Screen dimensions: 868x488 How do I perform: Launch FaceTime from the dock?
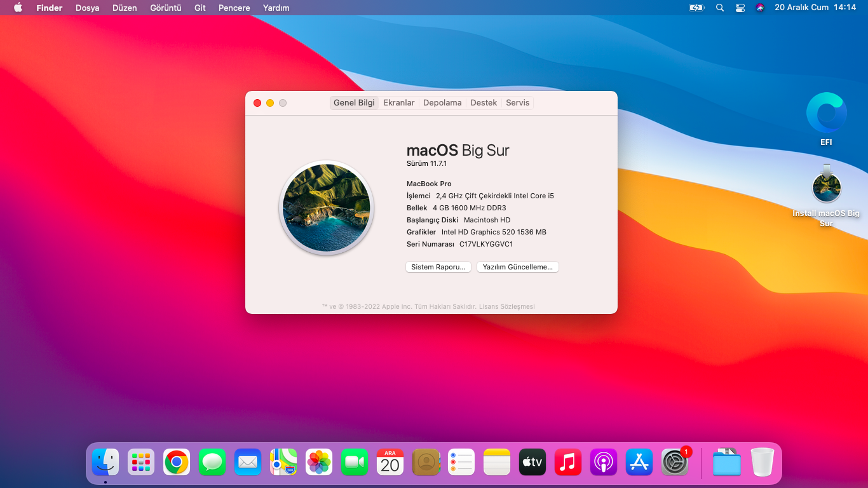(355, 462)
